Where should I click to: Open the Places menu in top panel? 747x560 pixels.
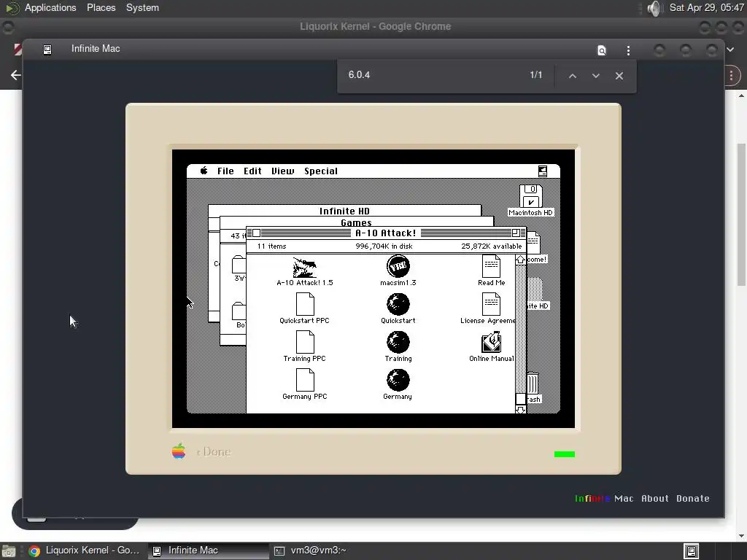click(x=101, y=7)
